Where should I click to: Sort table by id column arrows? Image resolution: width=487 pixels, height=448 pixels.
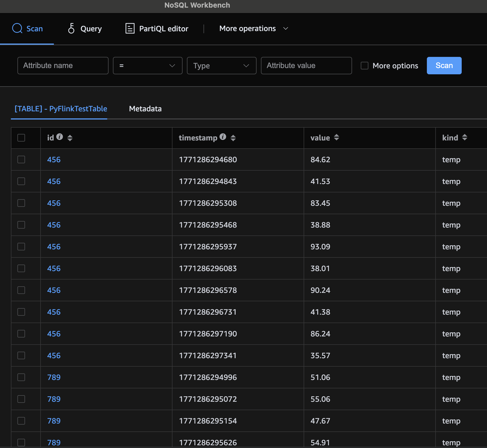coord(70,138)
